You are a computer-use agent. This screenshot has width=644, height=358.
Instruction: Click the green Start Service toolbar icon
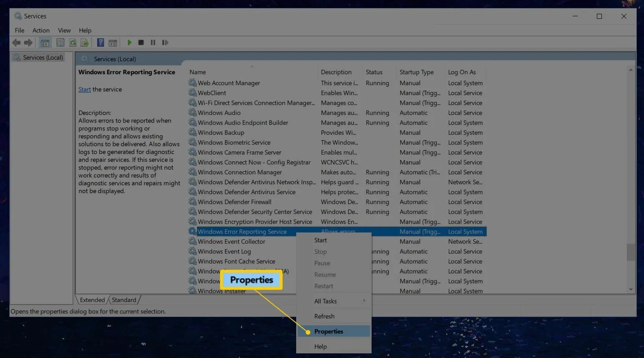pos(129,43)
